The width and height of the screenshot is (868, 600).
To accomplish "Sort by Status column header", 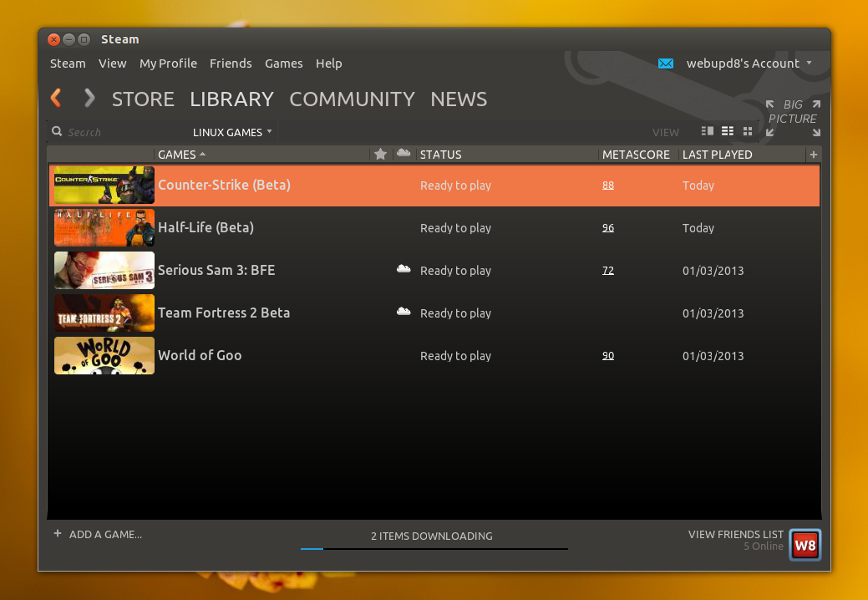I will click(440, 155).
